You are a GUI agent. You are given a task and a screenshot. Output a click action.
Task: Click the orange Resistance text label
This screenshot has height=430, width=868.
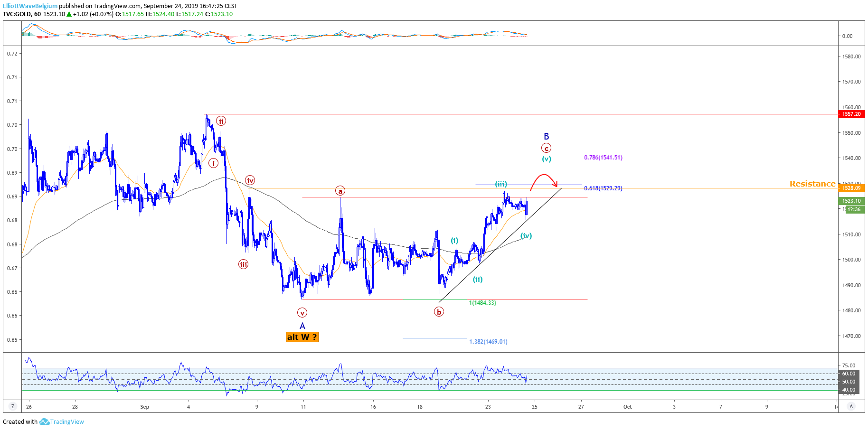(812, 184)
